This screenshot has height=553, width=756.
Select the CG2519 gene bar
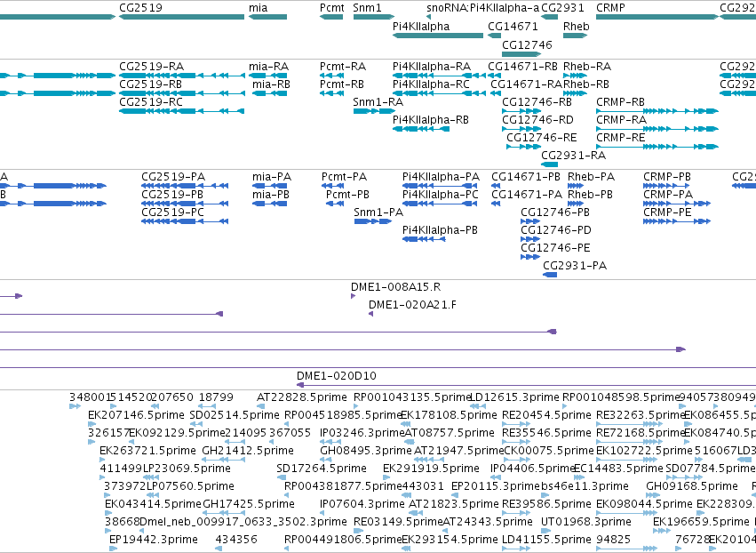182,17
